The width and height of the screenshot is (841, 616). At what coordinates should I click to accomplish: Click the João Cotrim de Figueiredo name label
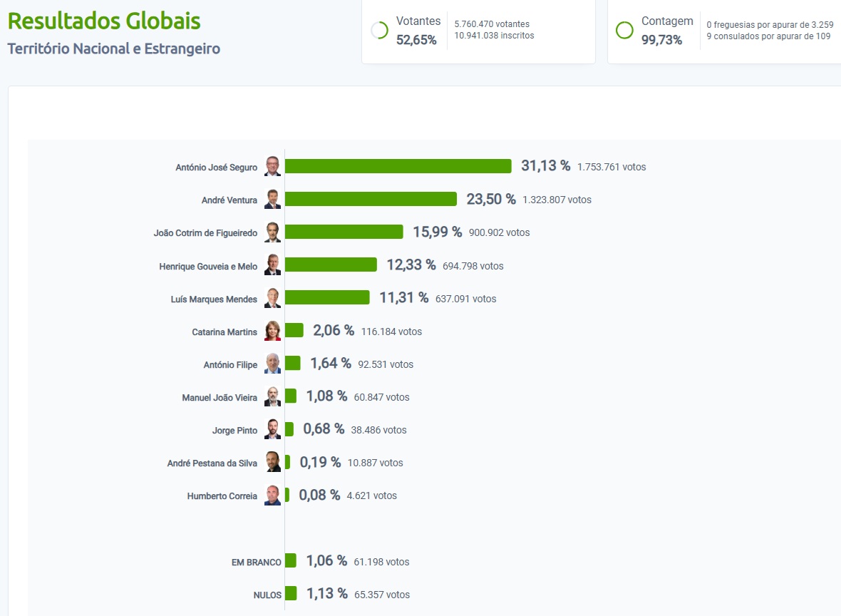coord(205,233)
